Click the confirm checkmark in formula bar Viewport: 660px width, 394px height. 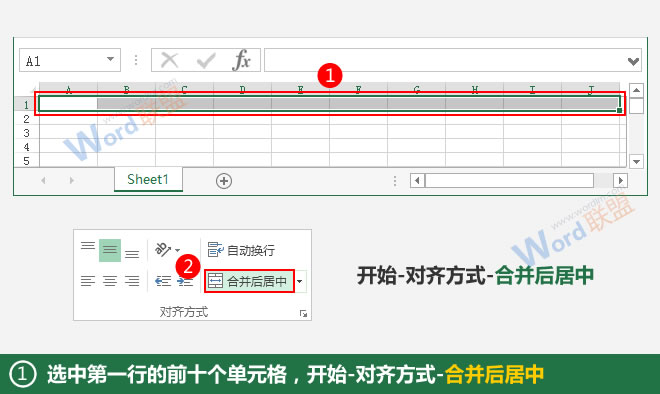[x=206, y=60]
